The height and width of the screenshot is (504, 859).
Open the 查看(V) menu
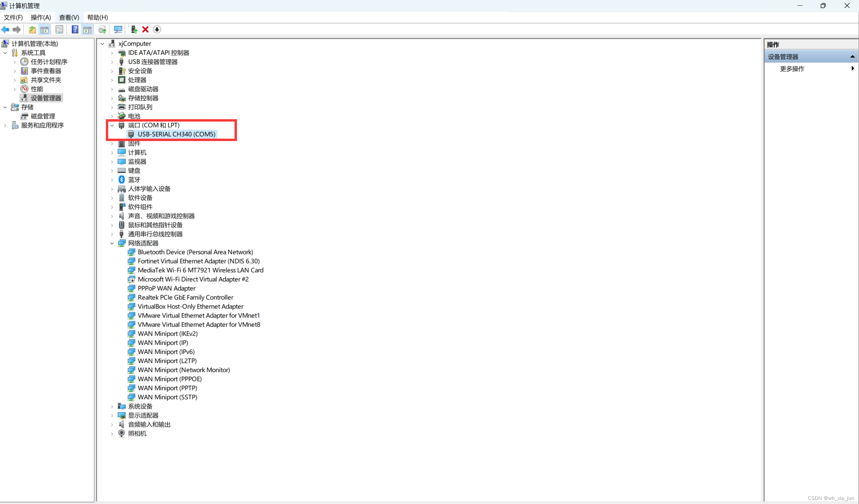tap(69, 17)
